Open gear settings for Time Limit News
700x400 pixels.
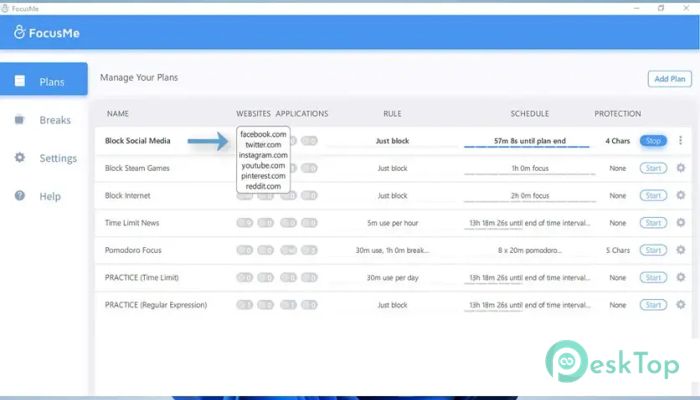point(680,222)
